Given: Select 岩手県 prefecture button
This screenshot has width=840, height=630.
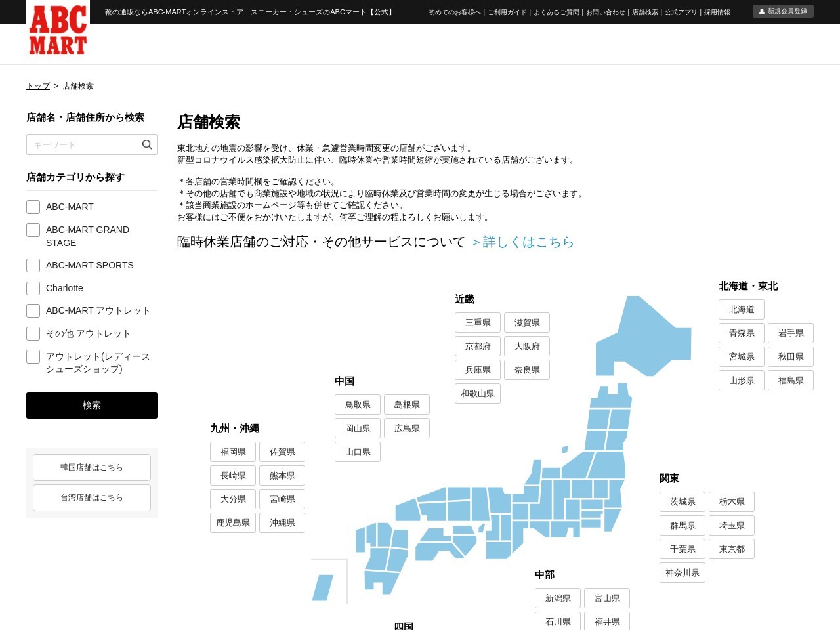Looking at the screenshot, I should click(x=791, y=333).
